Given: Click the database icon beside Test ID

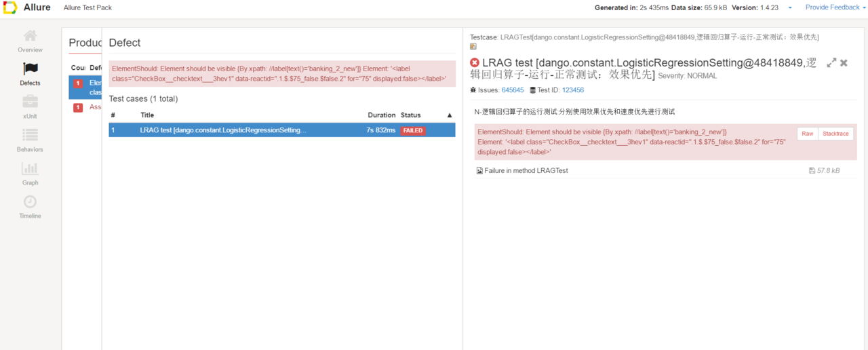Looking at the screenshot, I should [532, 90].
